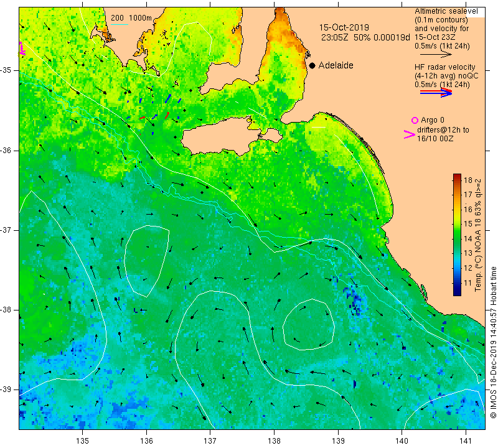The image size is (498, 448).
Task: Click the latitude label -39
Action: pos(7,390)
